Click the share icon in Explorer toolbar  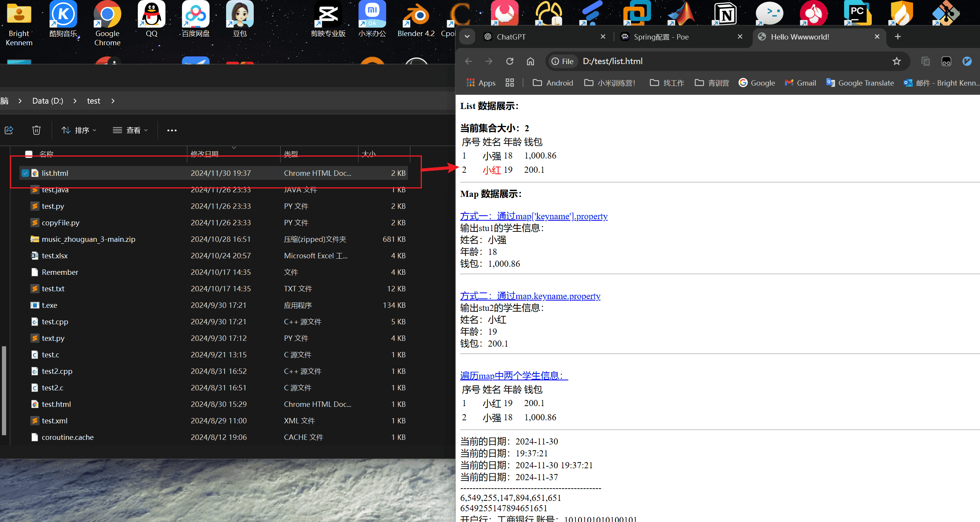pyautogui.click(x=9, y=130)
